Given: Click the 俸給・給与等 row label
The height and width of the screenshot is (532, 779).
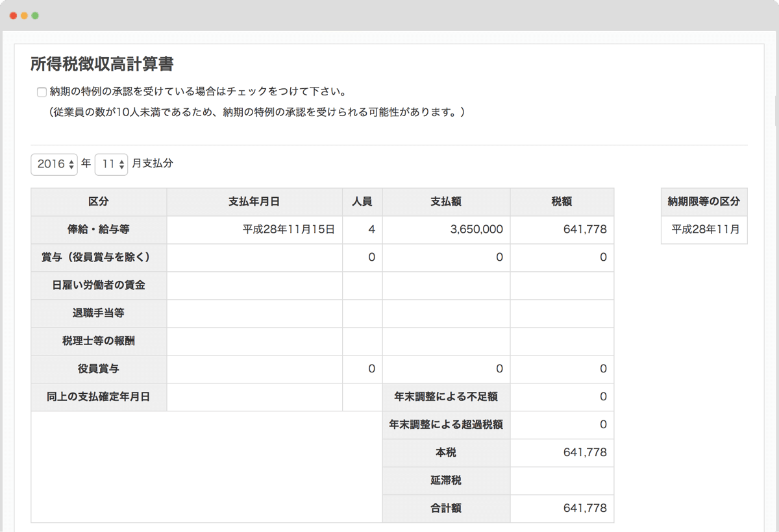Looking at the screenshot, I should pos(99,230).
